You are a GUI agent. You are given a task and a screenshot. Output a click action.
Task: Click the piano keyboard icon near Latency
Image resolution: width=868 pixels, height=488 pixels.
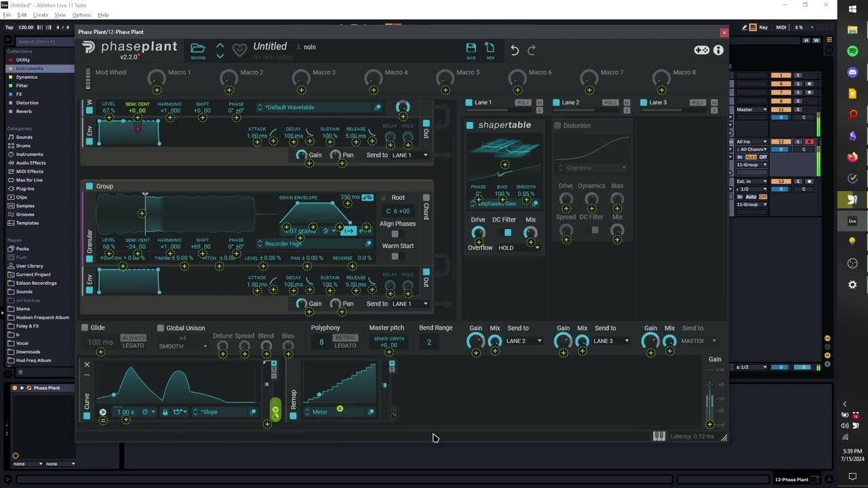[x=658, y=436]
